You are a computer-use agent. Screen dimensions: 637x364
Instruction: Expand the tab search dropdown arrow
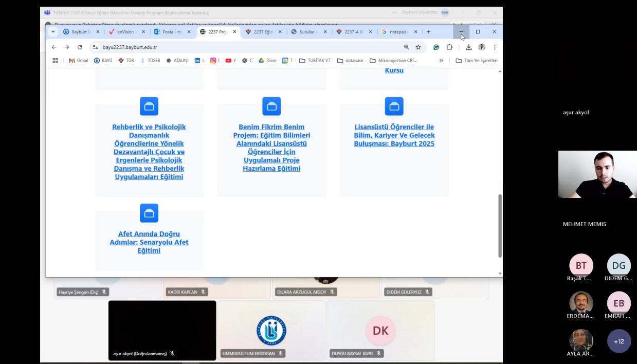point(53,32)
